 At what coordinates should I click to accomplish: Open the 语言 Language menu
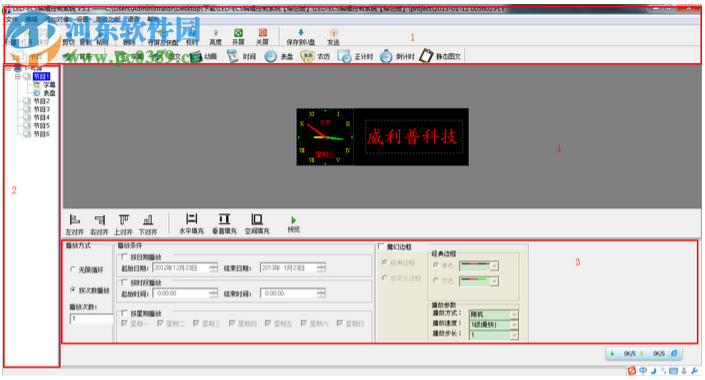(x=133, y=19)
